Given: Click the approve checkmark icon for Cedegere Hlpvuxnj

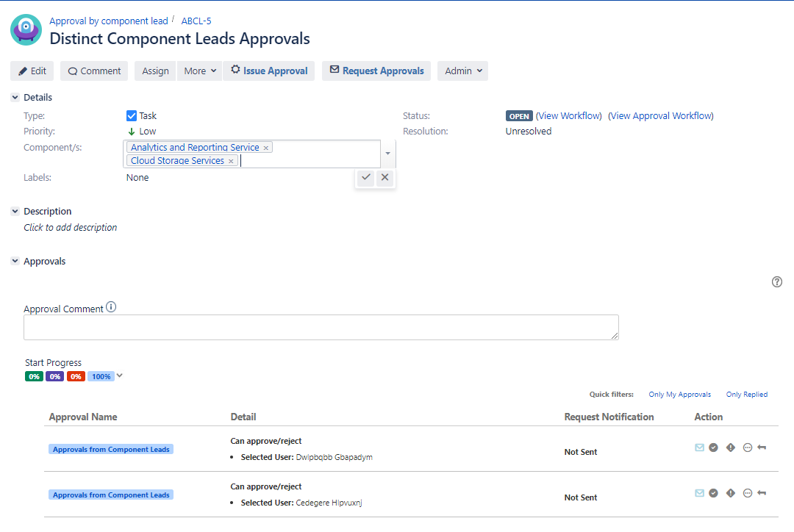Looking at the screenshot, I should click(x=713, y=493).
